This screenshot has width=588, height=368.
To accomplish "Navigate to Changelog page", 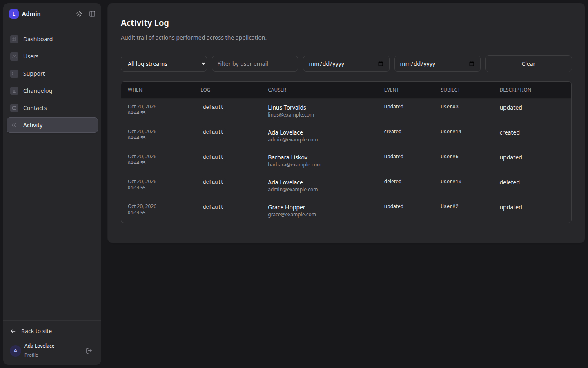I will click(52, 91).
